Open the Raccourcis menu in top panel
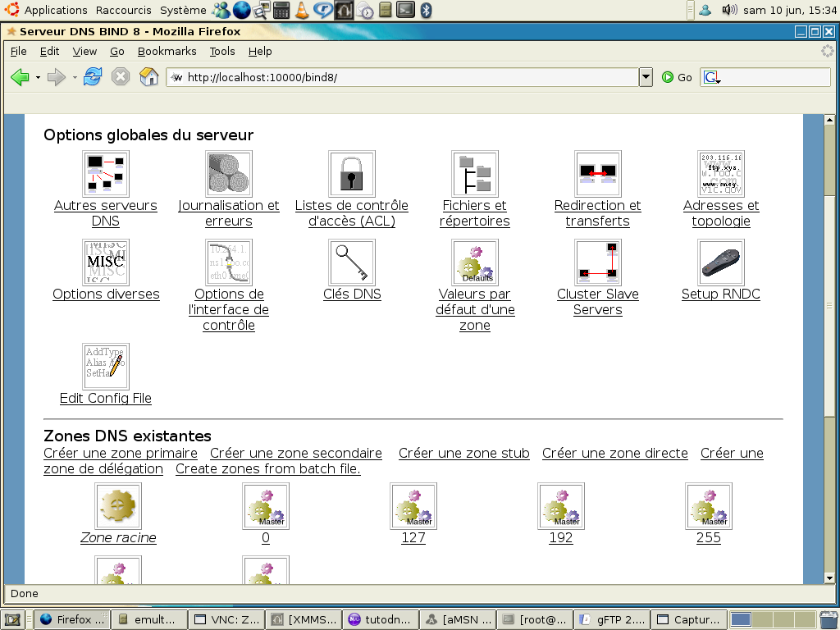 [x=124, y=10]
